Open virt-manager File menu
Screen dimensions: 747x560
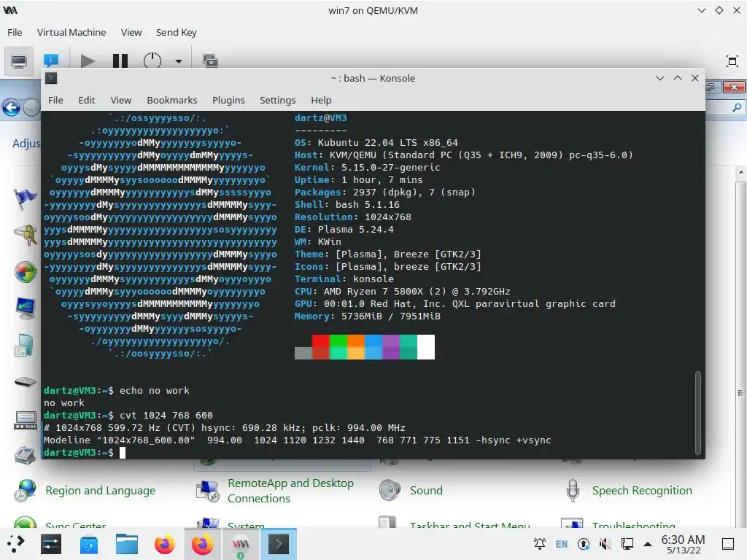click(15, 32)
